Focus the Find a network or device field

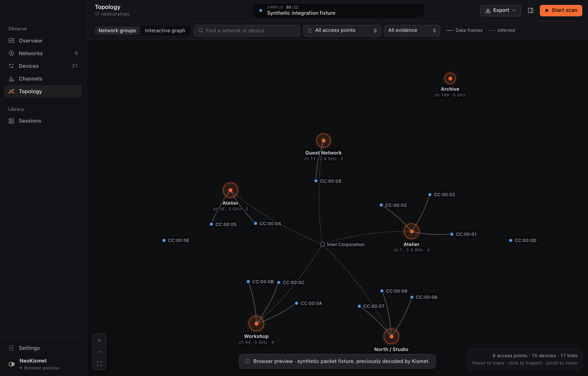247,31
